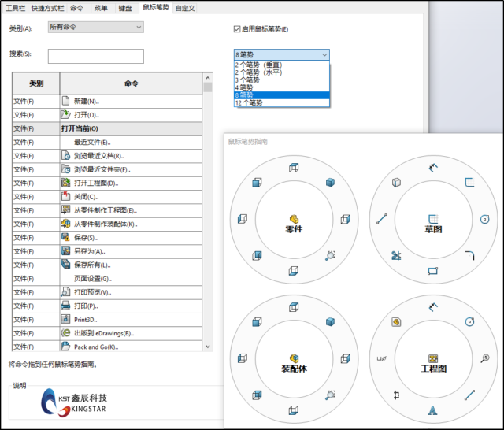Click the circle tool icon in 草图 wheel
Image resolution: width=504 pixels, height=430 pixels.
pos(485,219)
